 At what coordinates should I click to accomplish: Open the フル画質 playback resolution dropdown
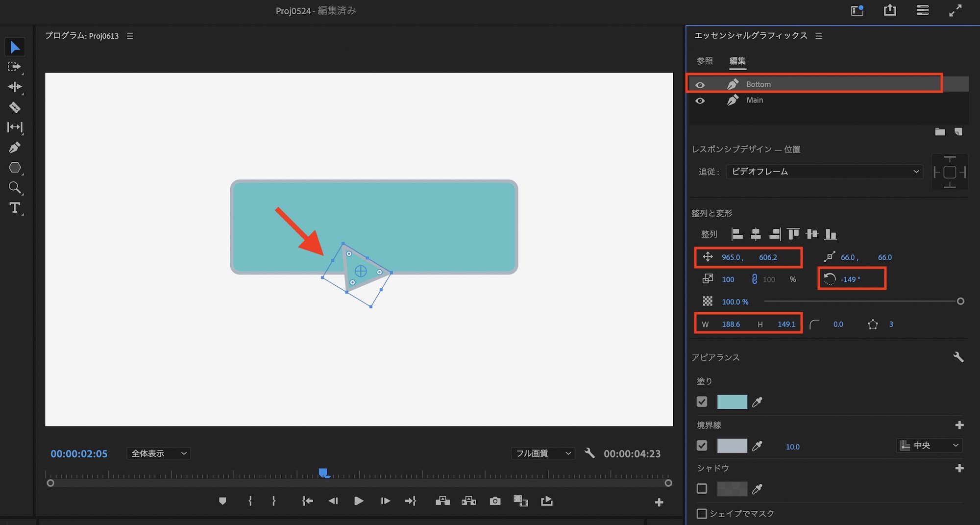542,453
